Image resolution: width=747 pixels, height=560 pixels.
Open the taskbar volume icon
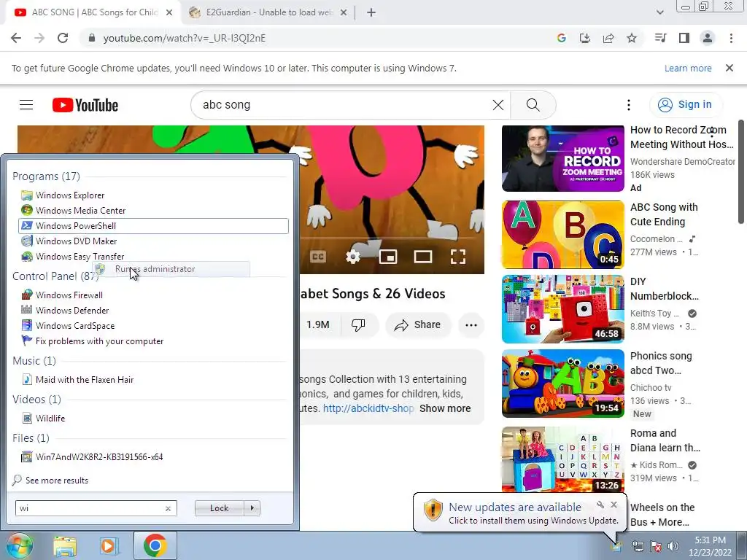673,547
